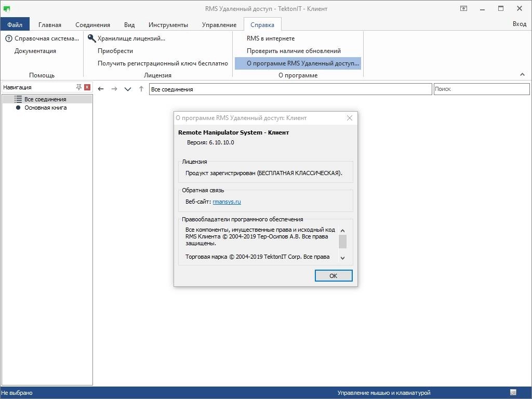Click Приобрести in the Лицензия group
The height and width of the screenshot is (399, 532).
tap(115, 51)
